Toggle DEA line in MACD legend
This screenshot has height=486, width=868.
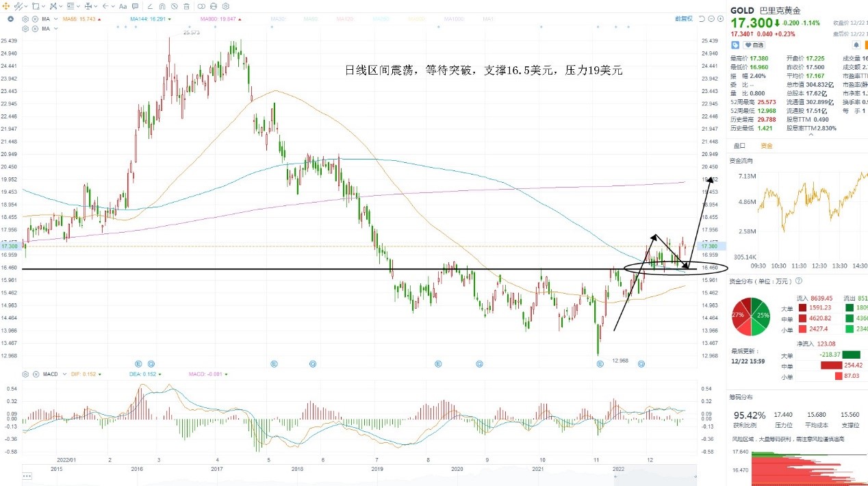point(145,374)
